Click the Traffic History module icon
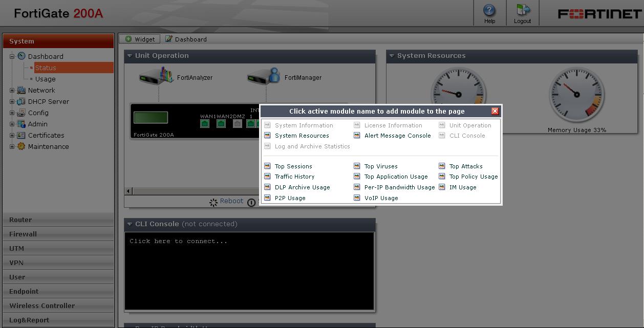Image resolution: width=644 pixels, height=328 pixels. pos(267,177)
